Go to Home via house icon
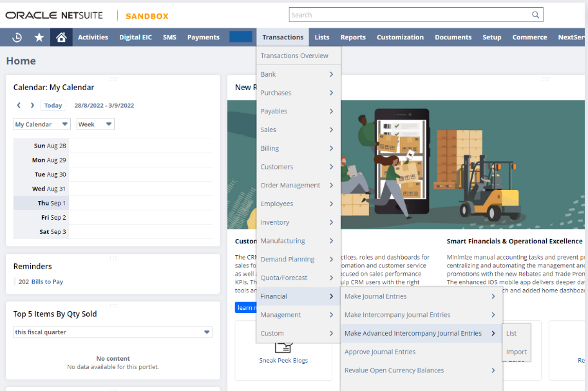This screenshot has height=391, width=588. [61, 37]
